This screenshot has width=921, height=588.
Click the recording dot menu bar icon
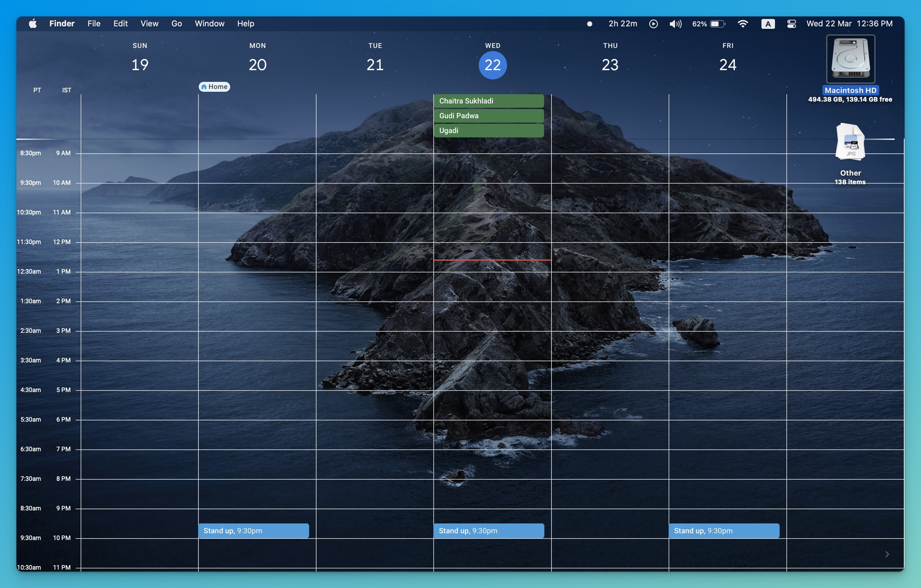pos(590,24)
